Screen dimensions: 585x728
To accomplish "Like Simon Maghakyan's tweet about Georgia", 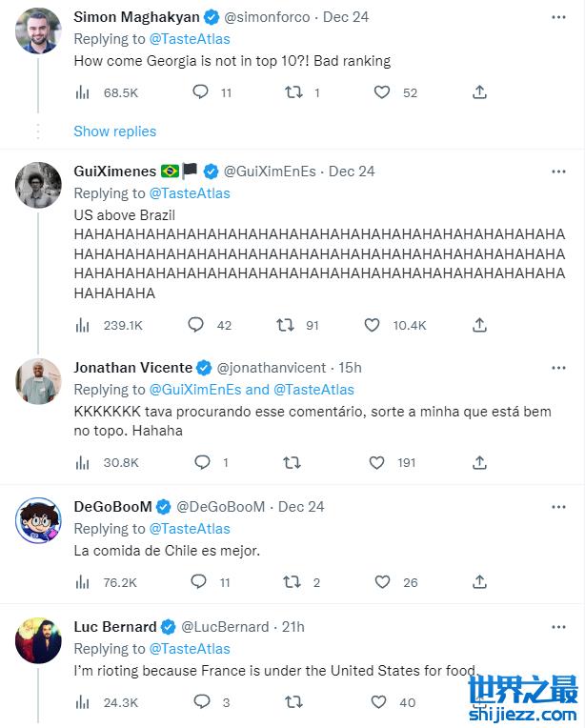I will pos(382,92).
